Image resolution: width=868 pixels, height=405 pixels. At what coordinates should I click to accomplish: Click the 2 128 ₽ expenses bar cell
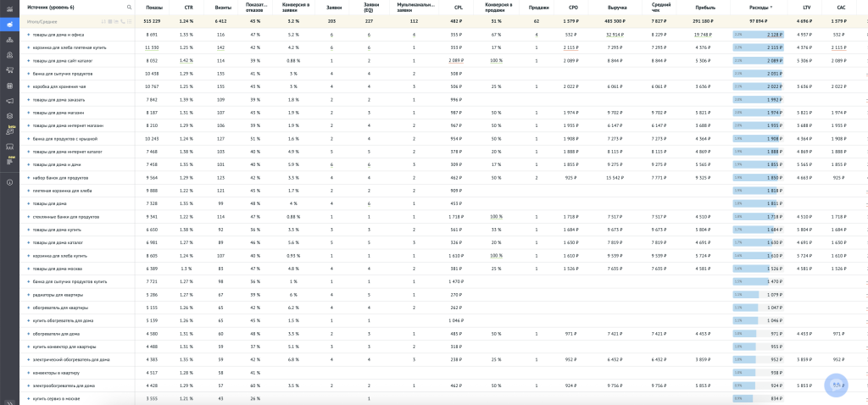tap(759, 35)
